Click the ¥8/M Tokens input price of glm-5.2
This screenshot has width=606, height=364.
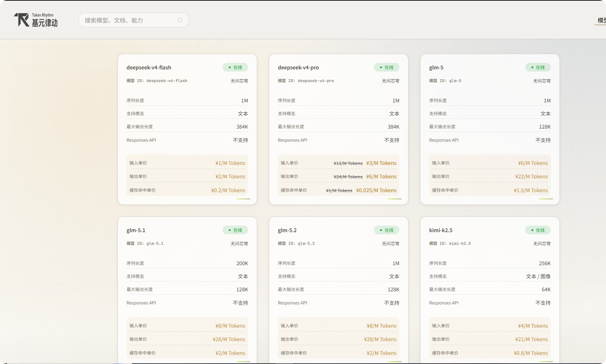tap(382, 326)
